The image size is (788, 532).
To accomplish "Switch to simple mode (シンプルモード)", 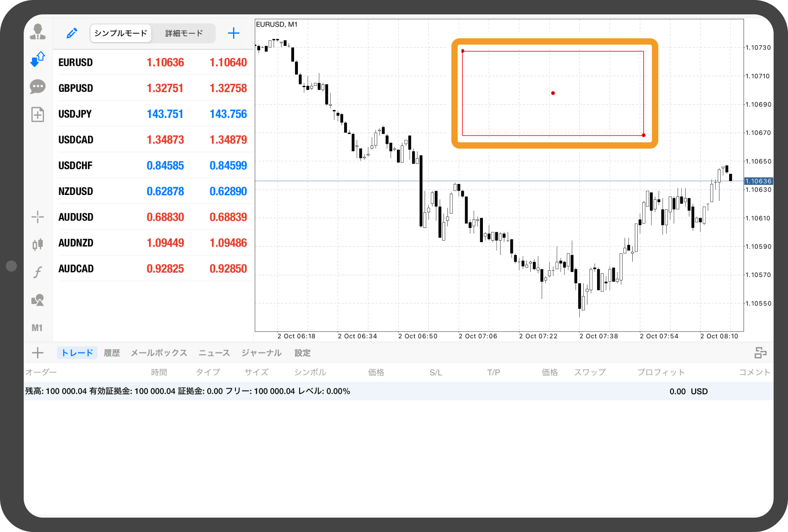I will coord(121,33).
